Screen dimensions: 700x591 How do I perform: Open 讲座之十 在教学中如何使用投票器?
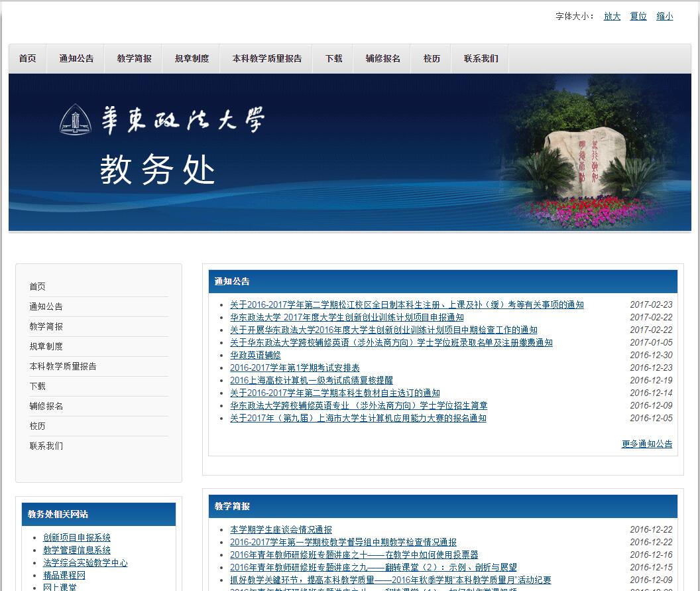354,555
